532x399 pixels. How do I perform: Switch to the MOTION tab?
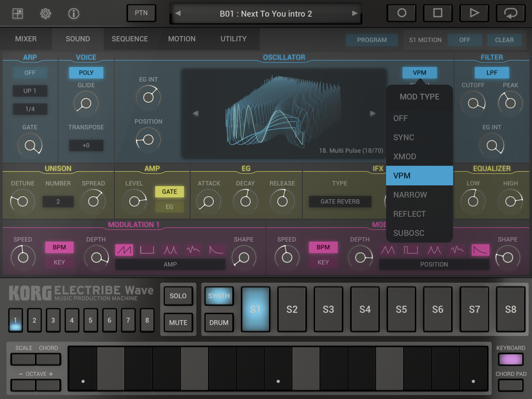(182, 39)
